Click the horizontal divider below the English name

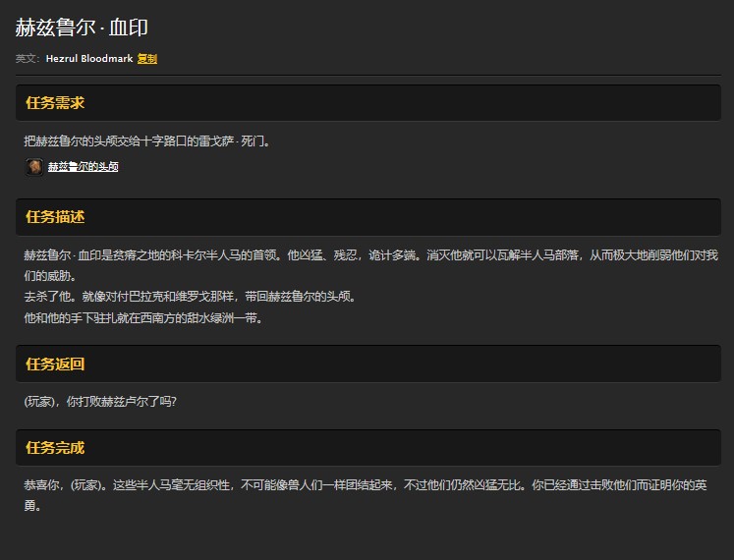pyautogui.click(x=367, y=75)
